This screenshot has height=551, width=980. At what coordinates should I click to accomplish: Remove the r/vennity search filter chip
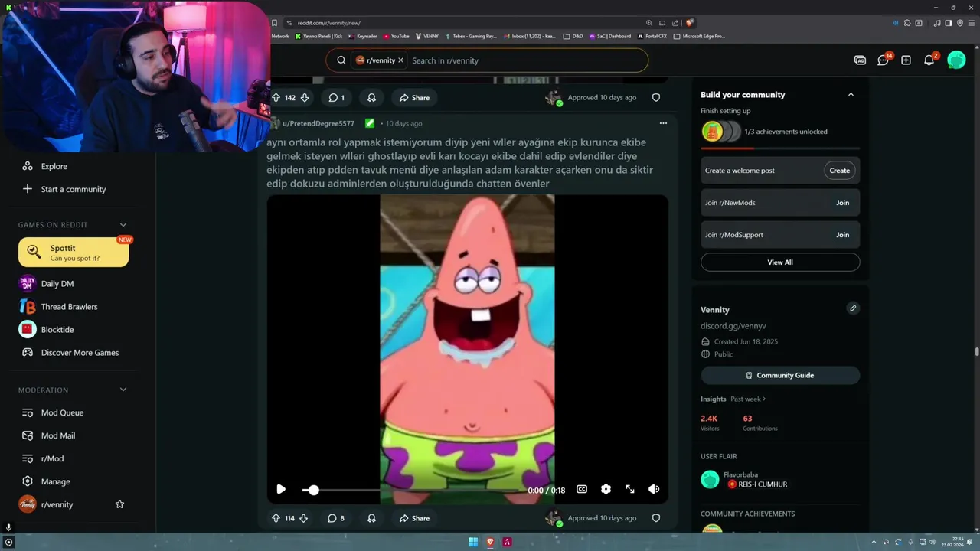(400, 60)
